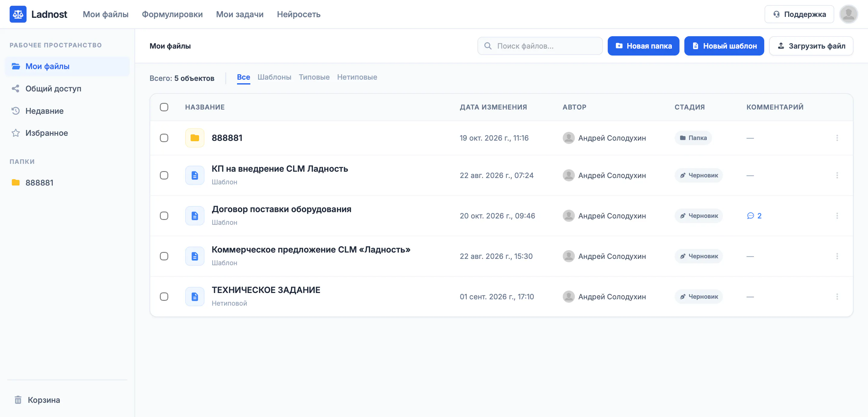Open Нейросеть in top navigation
The width and height of the screenshot is (868, 417).
pos(299,14)
